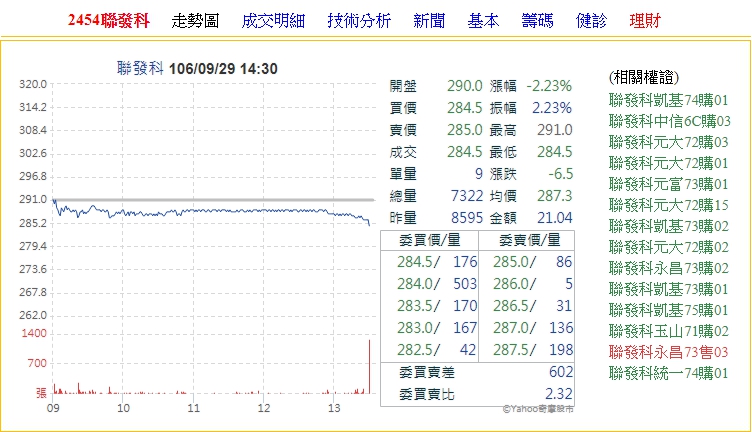Screen dimensions: 752x432
Task: Switch to 技術分析 tab
Action: coord(359,21)
